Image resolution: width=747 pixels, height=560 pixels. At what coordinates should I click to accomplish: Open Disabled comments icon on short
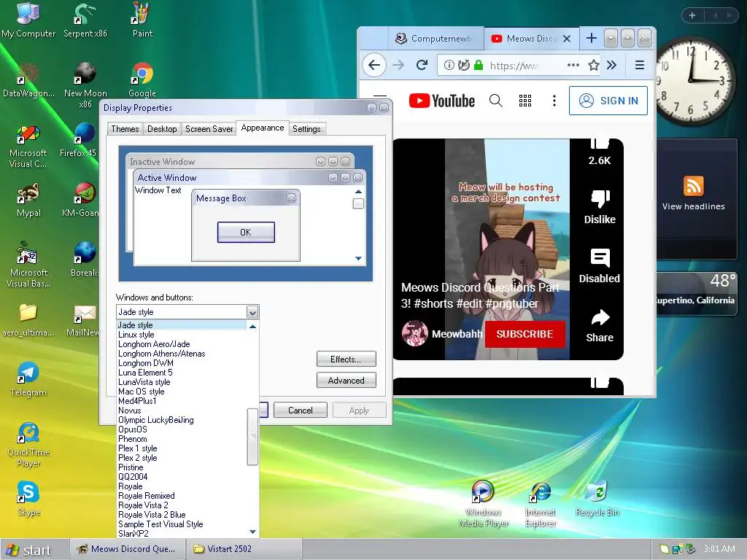click(600, 258)
